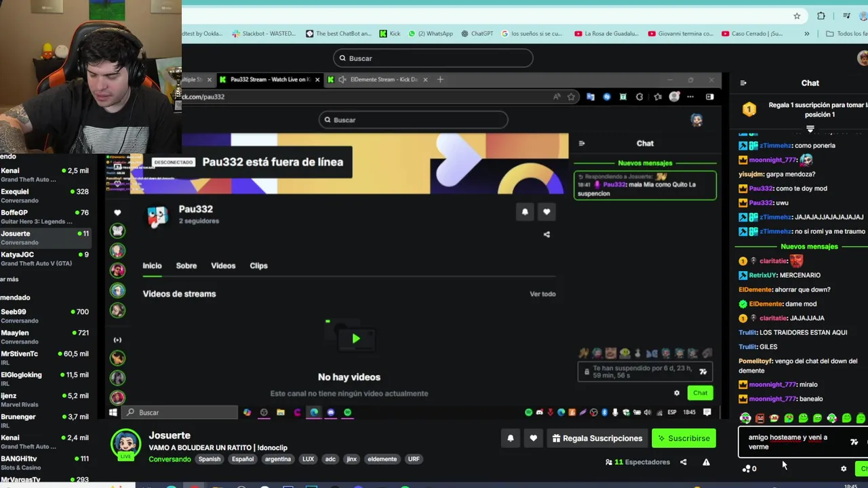
Task: Open chat settings gear in outer chat
Action: pyautogui.click(x=844, y=468)
